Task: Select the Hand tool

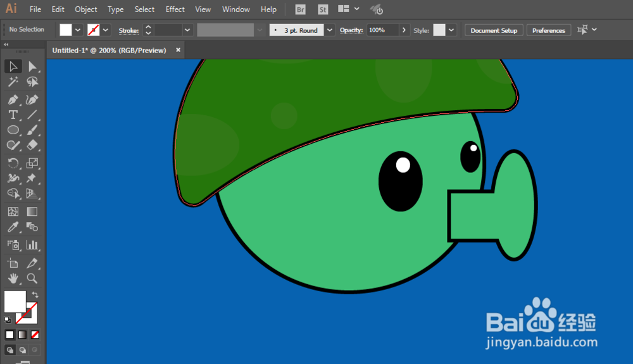Action: (13, 279)
